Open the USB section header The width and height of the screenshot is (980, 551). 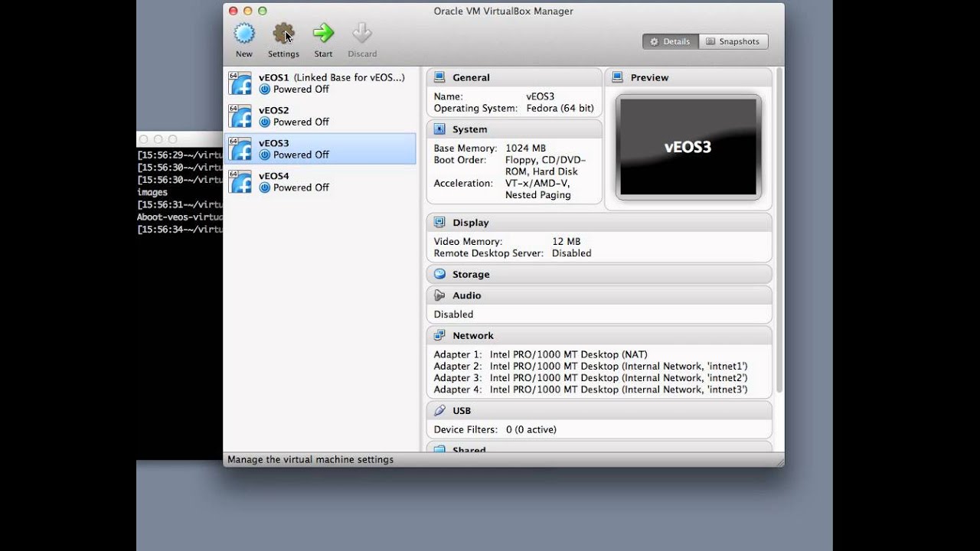[x=599, y=410]
